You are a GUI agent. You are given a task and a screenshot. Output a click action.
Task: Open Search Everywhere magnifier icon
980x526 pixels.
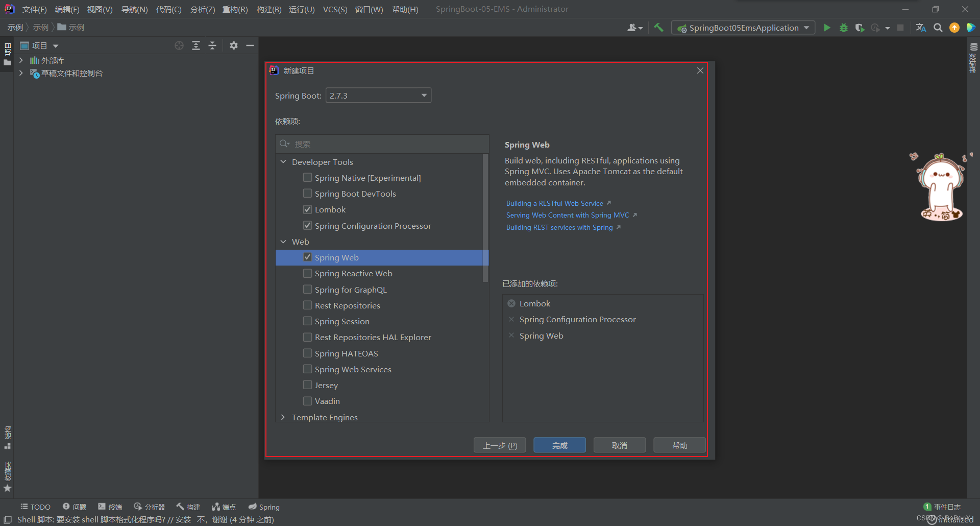point(938,28)
